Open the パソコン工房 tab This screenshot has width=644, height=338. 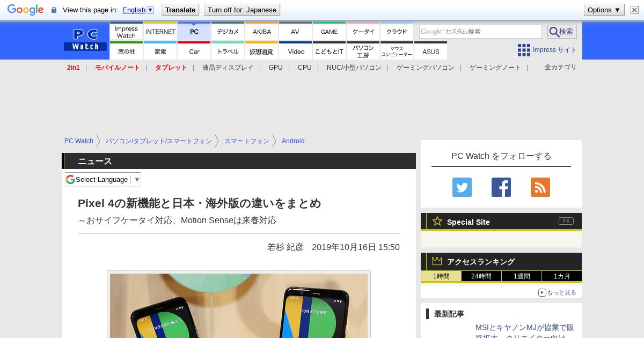pyautogui.click(x=363, y=51)
